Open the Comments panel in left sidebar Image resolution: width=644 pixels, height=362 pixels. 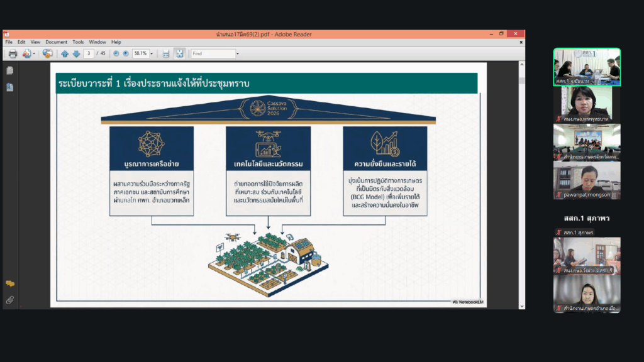10,284
